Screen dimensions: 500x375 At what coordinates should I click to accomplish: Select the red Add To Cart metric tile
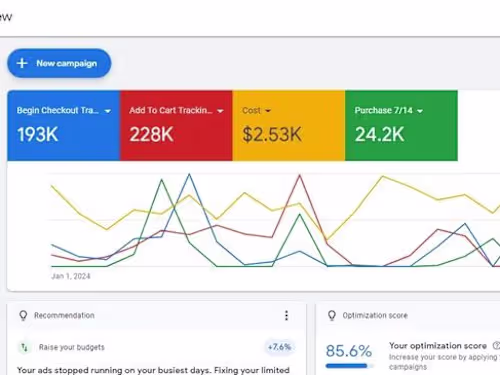click(176, 126)
